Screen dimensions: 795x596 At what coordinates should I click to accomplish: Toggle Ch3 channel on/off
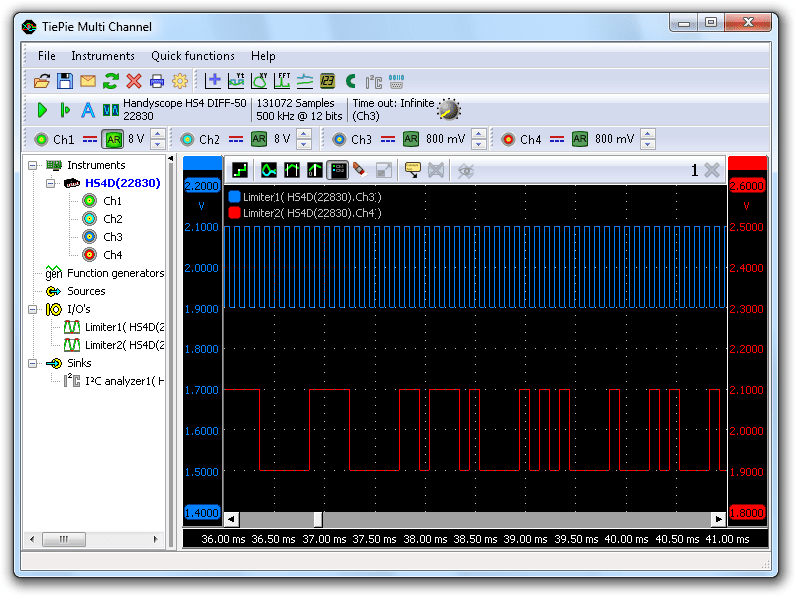point(339,139)
